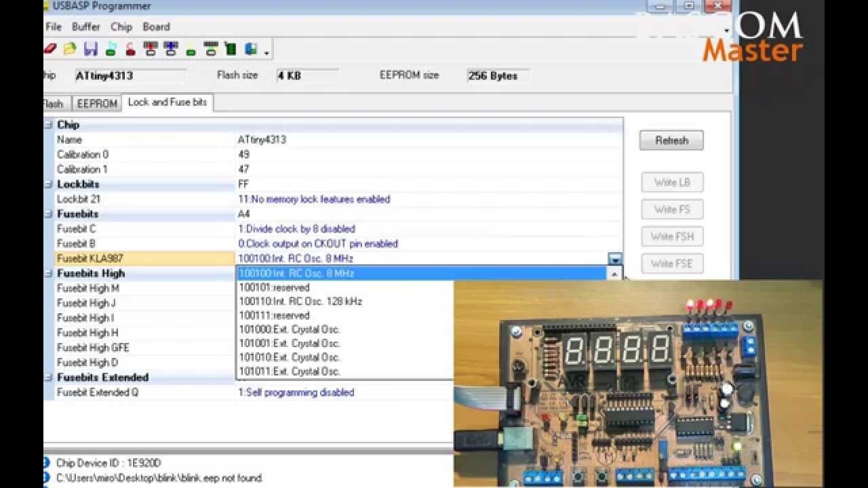Collapse the Fusebits High section
Image resolution: width=868 pixels, height=488 pixels.
pos(48,274)
